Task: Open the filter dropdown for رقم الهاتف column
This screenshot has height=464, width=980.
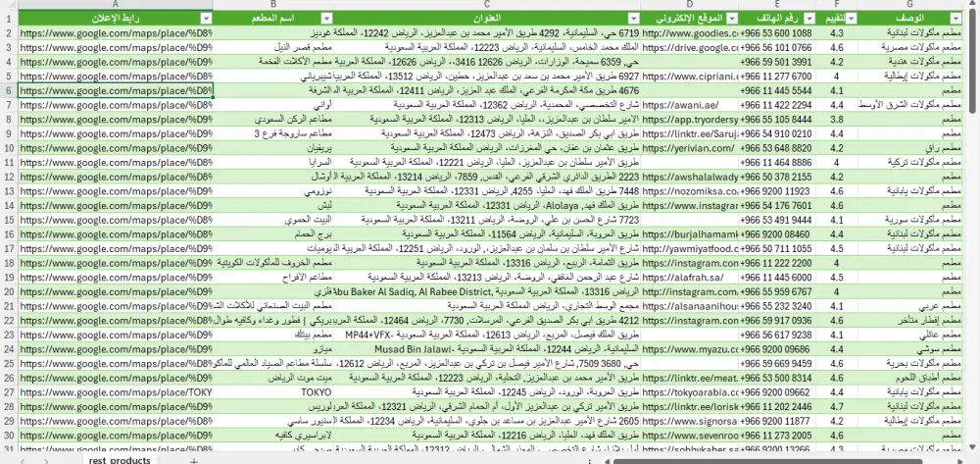Action: tap(810, 18)
